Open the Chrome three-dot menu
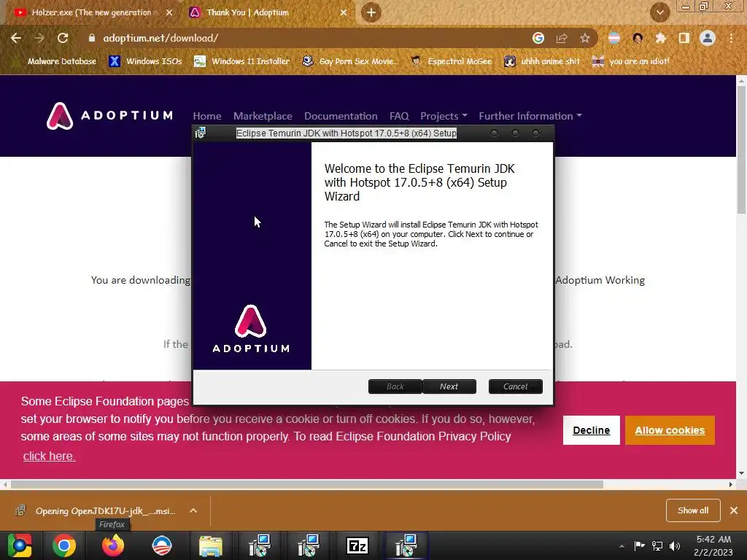 [731, 38]
